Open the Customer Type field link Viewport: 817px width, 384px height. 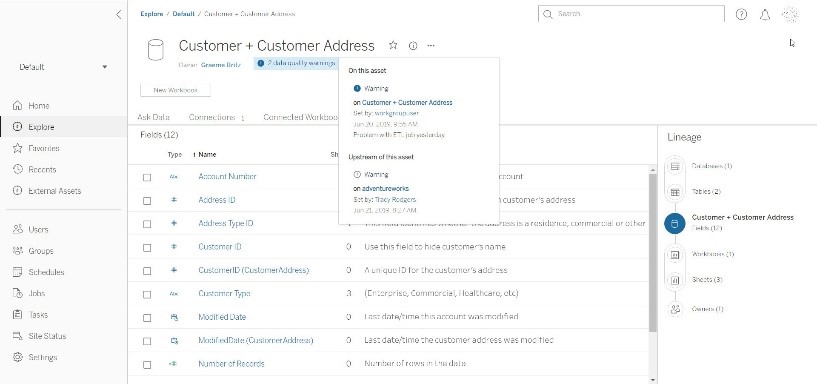(224, 293)
